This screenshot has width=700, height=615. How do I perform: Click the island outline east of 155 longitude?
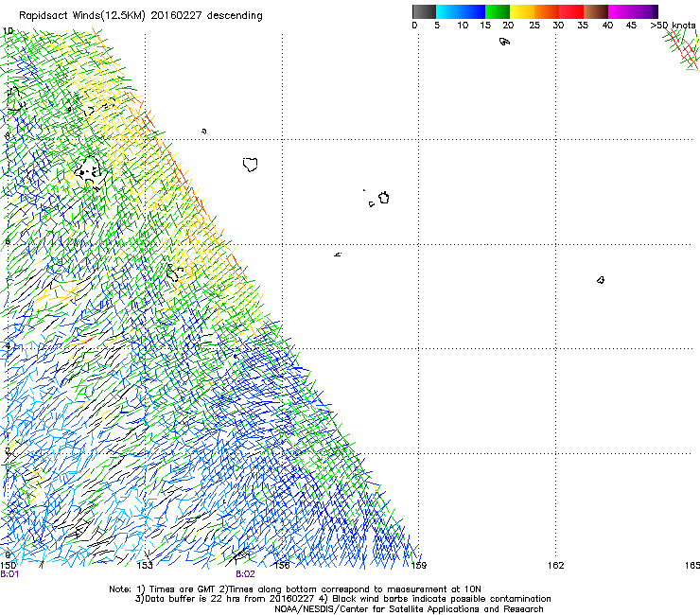251,165
